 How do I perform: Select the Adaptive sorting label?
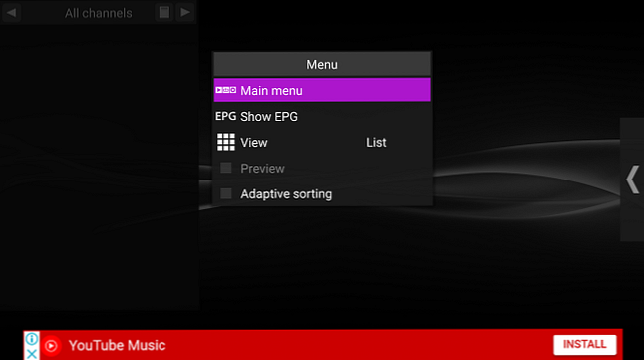(x=286, y=194)
